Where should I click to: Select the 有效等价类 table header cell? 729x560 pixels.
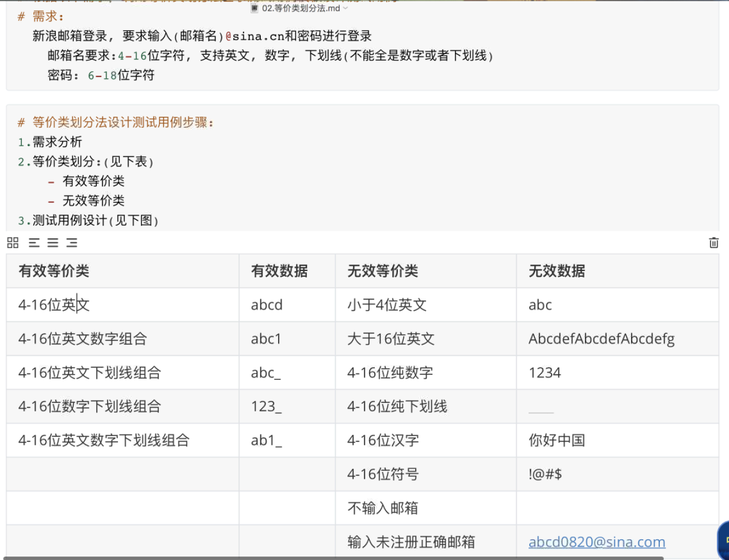123,271
